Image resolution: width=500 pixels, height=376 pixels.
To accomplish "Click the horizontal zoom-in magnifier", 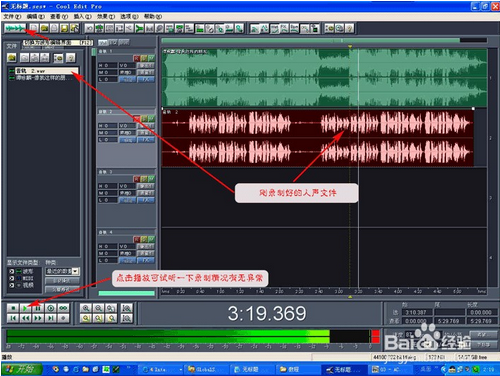I will coord(86,308).
